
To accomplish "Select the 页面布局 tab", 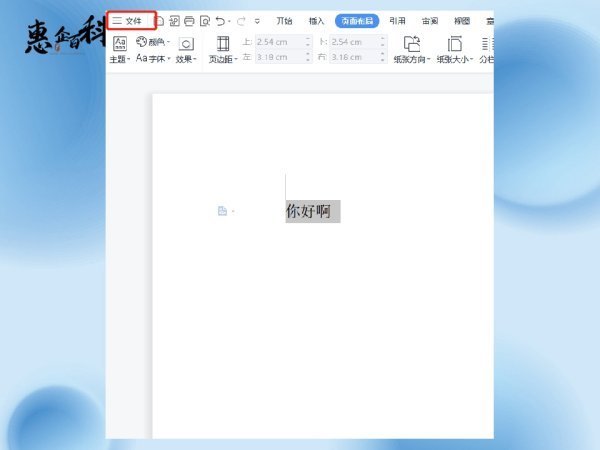I will tap(357, 20).
